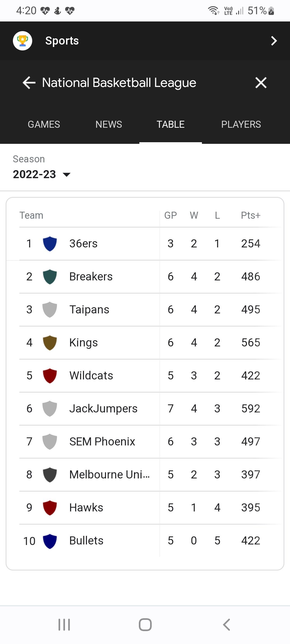Tap the Sports trophy icon

[x=23, y=41]
